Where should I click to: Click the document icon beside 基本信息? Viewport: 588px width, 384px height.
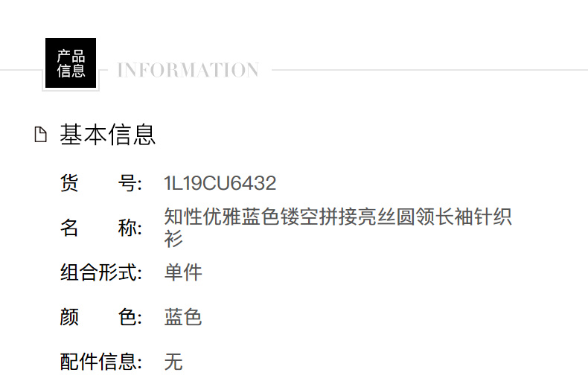pyautogui.click(x=40, y=135)
